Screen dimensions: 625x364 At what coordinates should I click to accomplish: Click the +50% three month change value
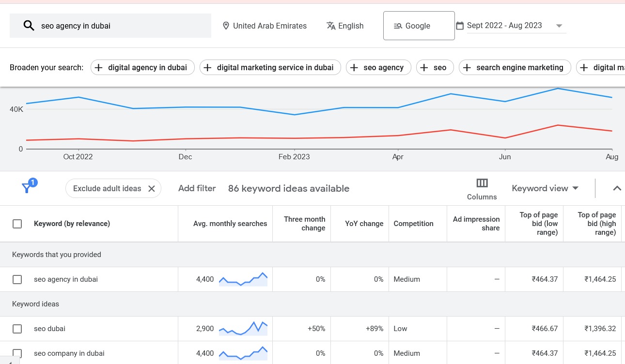coord(316,329)
